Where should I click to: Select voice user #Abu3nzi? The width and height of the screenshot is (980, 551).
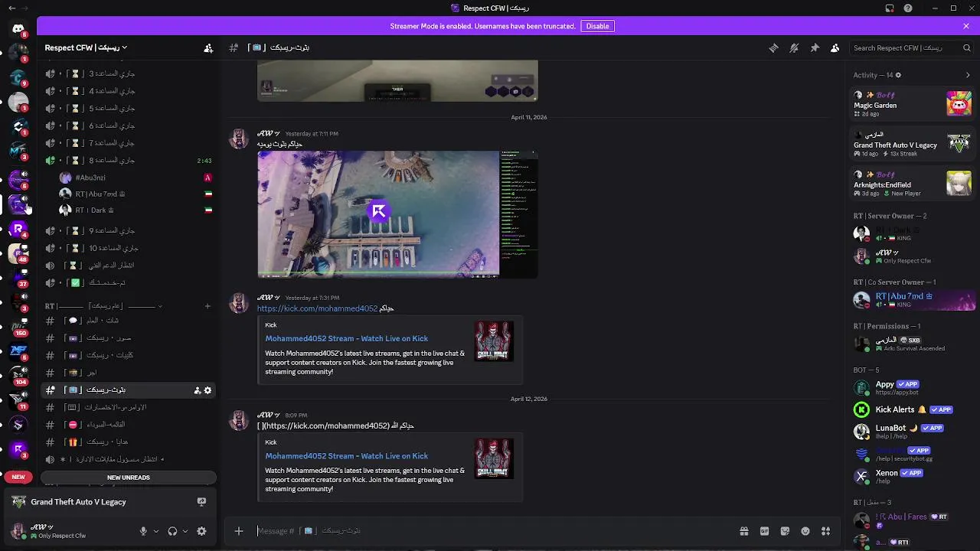[x=136, y=178]
